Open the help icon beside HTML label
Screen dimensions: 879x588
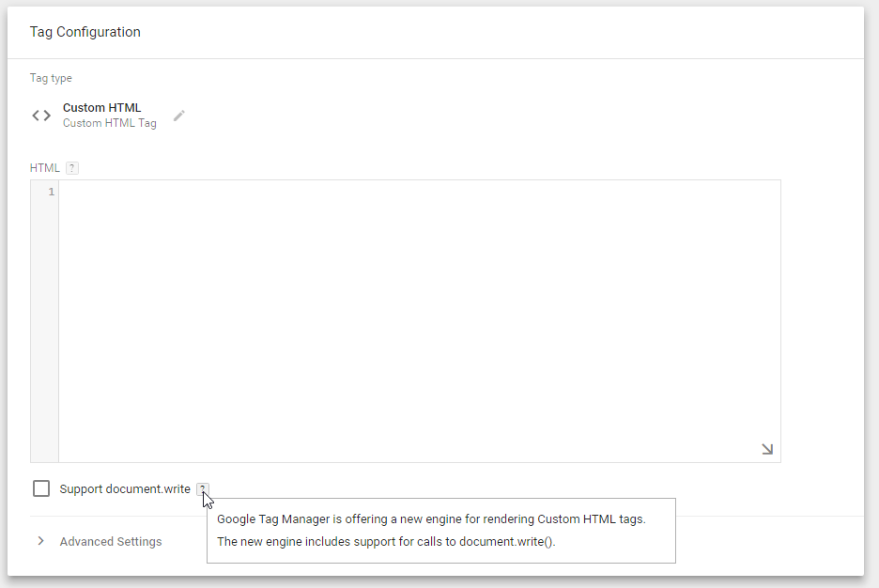click(x=72, y=168)
